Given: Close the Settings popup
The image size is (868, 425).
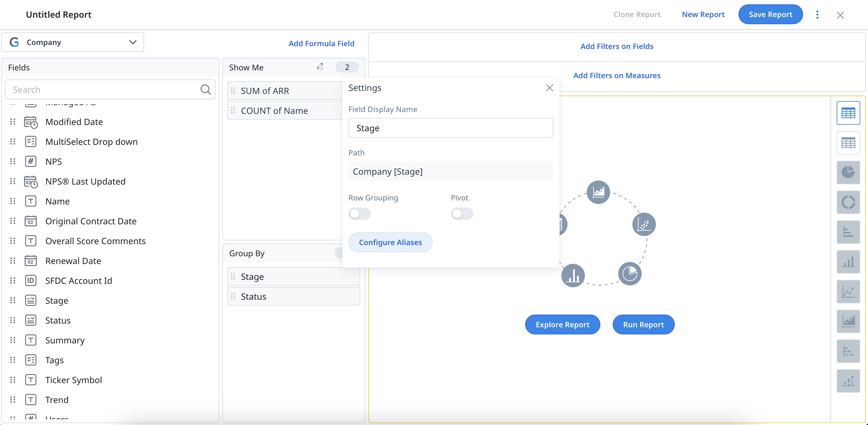Looking at the screenshot, I should click(549, 88).
